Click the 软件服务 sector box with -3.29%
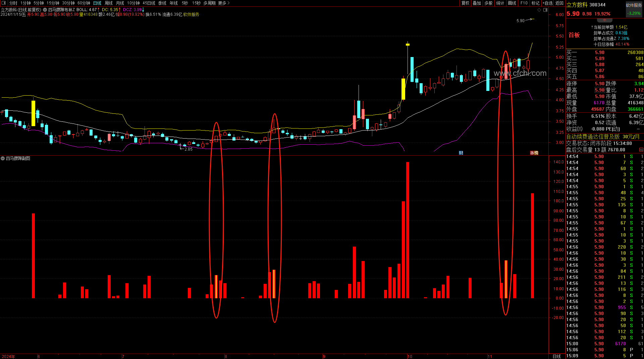The image size is (644, 359). click(634, 9)
